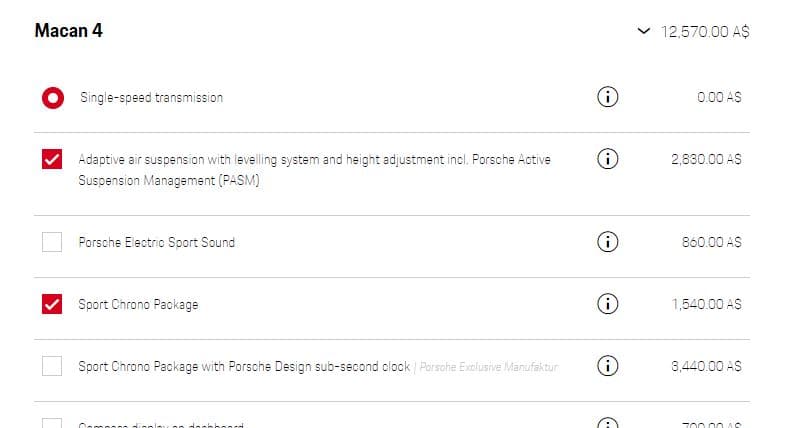Screen dimensions: 793x428
Task: Uncheck Adaptive air suspension option
Action: pos(52,159)
